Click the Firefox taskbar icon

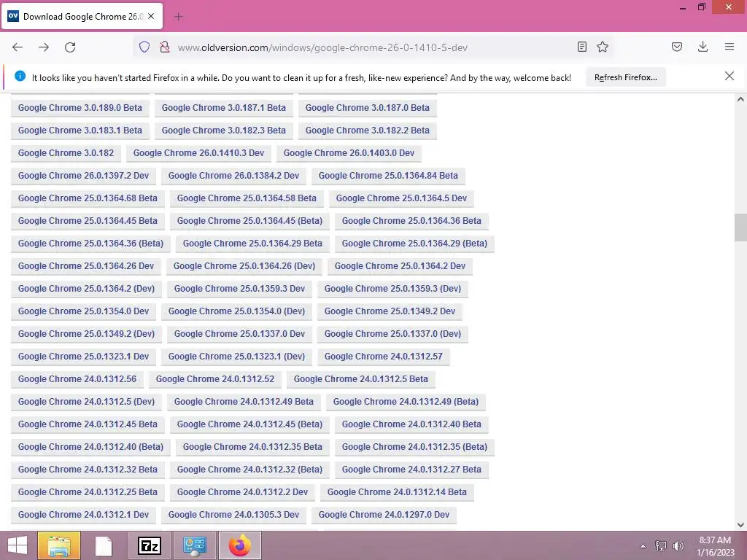[x=239, y=545]
